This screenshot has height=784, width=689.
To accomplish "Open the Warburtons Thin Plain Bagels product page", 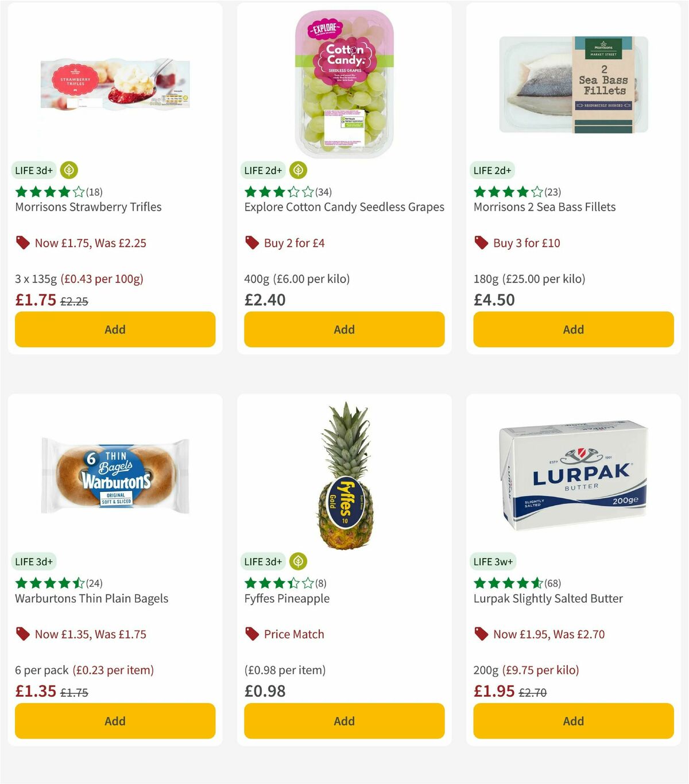I will [91, 598].
